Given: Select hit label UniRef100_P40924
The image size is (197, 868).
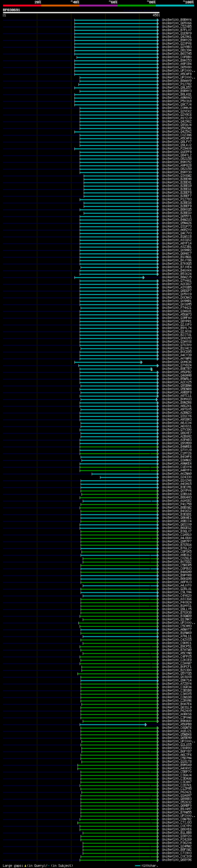Looking at the screenshot, I should (176, 602).
